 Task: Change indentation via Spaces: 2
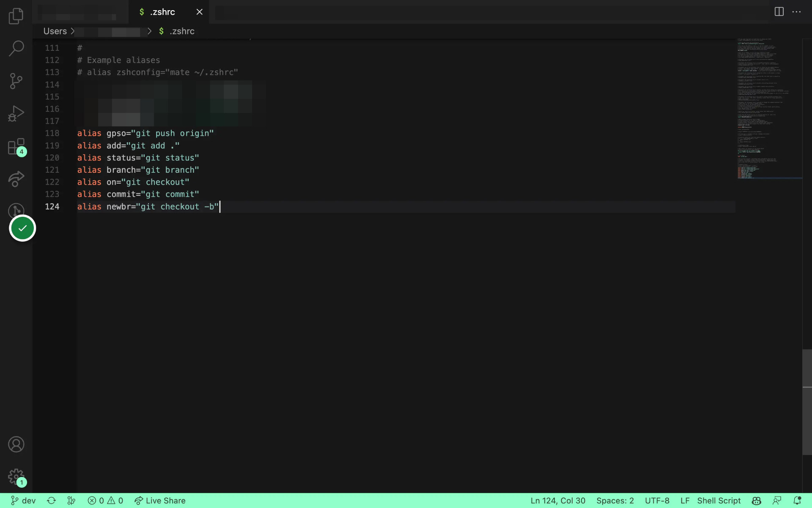click(615, 501)
